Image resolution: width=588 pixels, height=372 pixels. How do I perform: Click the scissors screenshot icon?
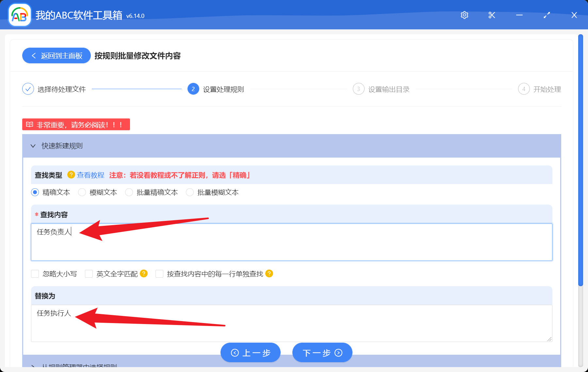tap(492, 15)
